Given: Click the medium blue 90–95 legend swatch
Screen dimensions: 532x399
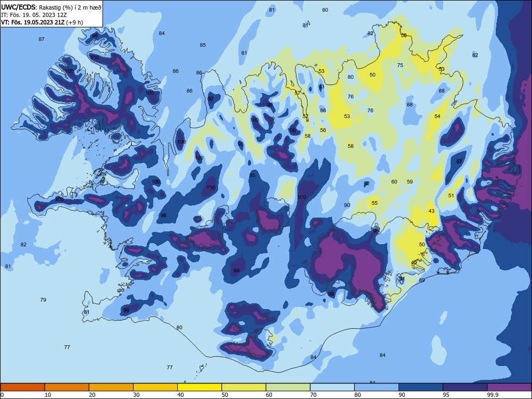Looking at the screenshot, I should point(421,387).
